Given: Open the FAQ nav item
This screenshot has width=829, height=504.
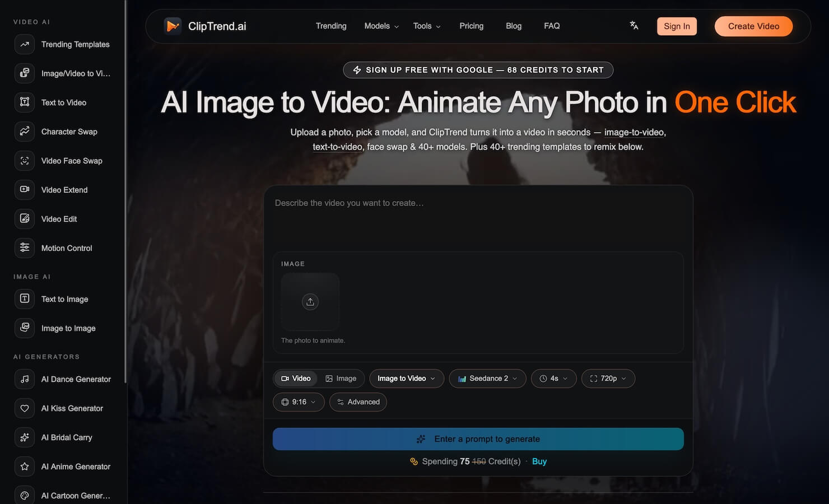Looking at the screenshot, I should coord(552,26).
